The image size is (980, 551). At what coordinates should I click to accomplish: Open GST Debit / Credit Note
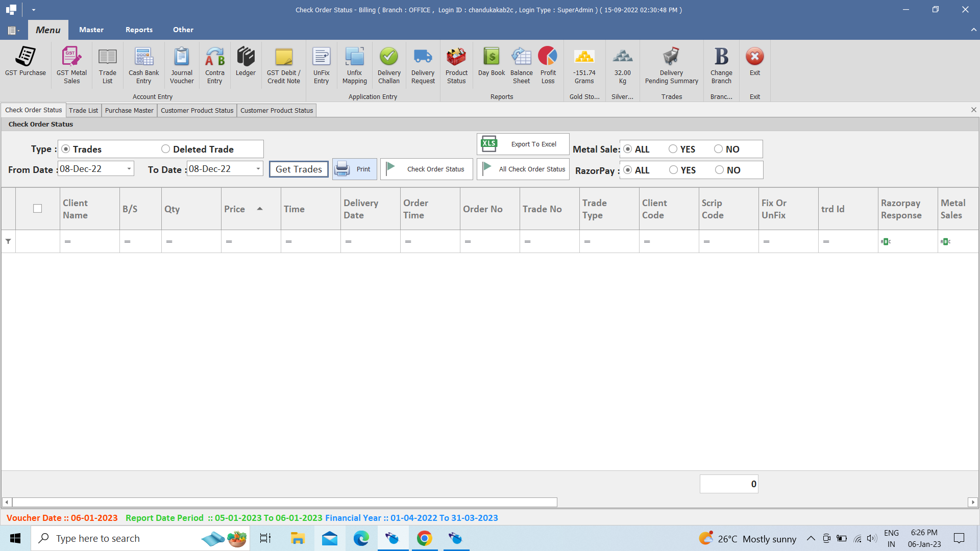[x=284, y=65]
